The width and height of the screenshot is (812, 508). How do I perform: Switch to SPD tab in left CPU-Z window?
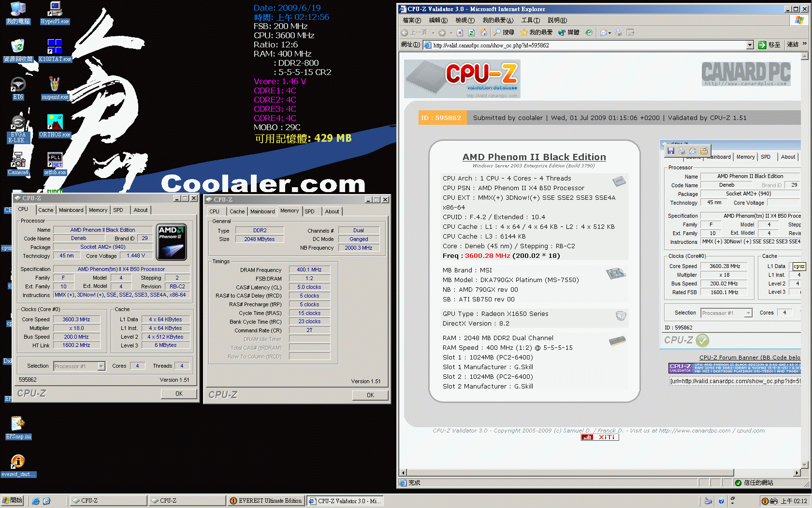coord(118,210)
